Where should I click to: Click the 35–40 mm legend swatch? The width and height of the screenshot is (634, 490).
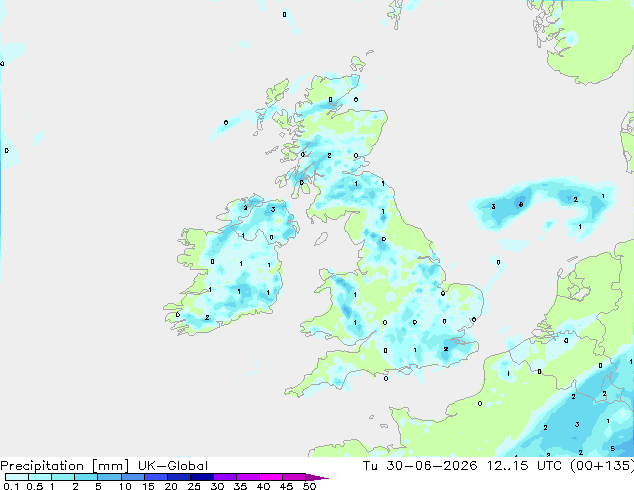[x=247, y=477]
